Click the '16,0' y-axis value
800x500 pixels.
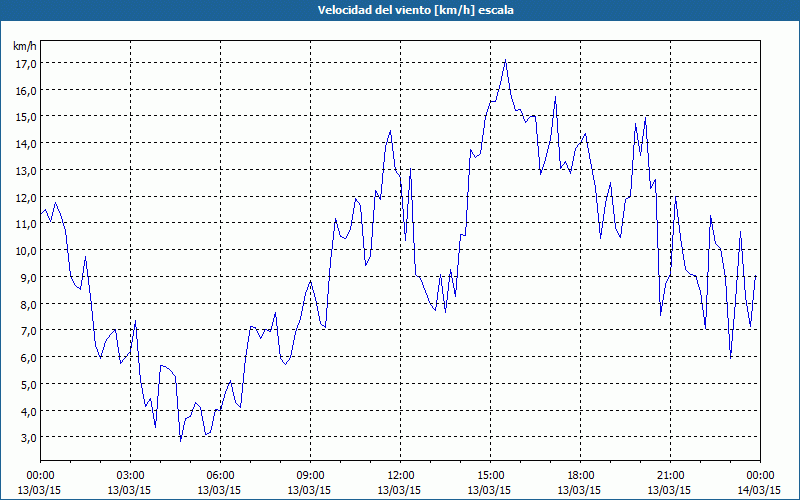coord(26,91)
